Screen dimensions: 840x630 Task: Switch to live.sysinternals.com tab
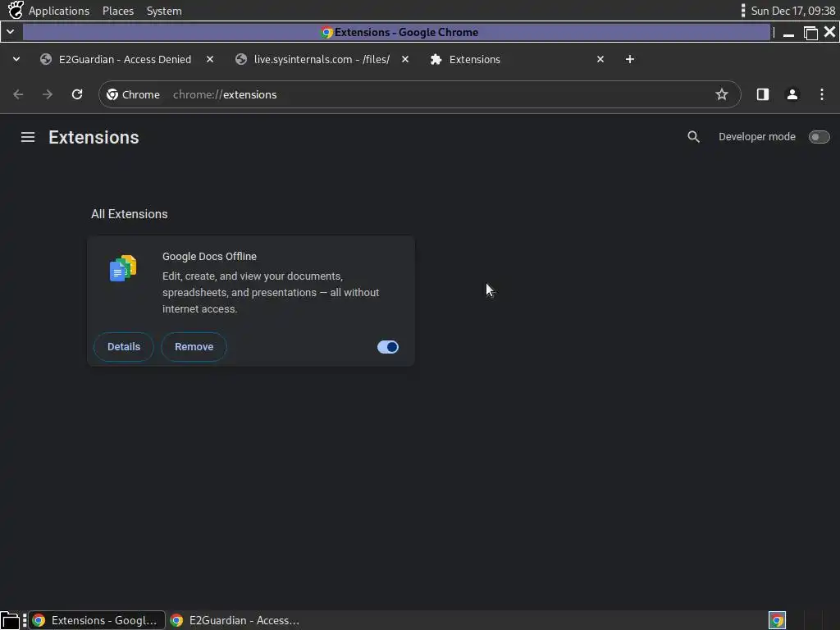point(322,59)
